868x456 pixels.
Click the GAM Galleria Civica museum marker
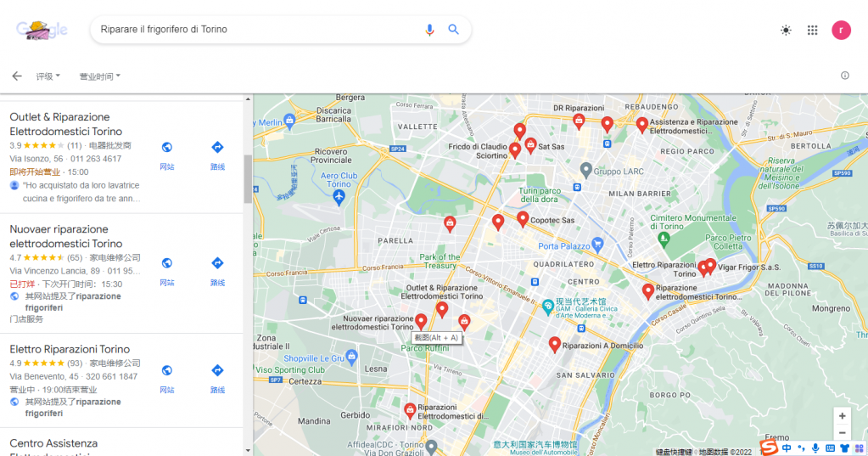click(547, 306)
